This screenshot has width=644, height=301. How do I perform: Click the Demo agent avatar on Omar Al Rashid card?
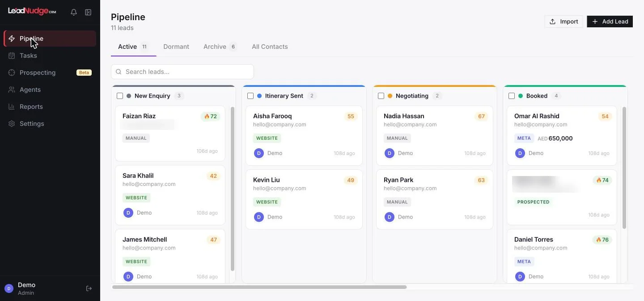pos(520,153)
